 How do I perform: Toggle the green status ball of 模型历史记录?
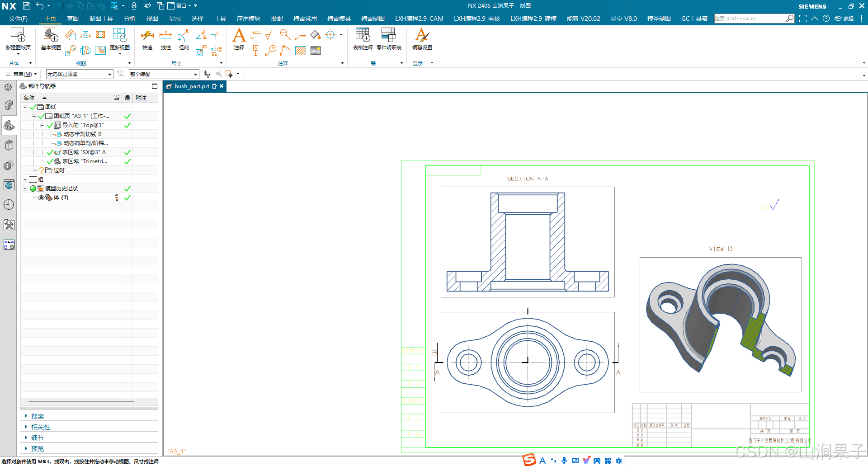[33, 188]
